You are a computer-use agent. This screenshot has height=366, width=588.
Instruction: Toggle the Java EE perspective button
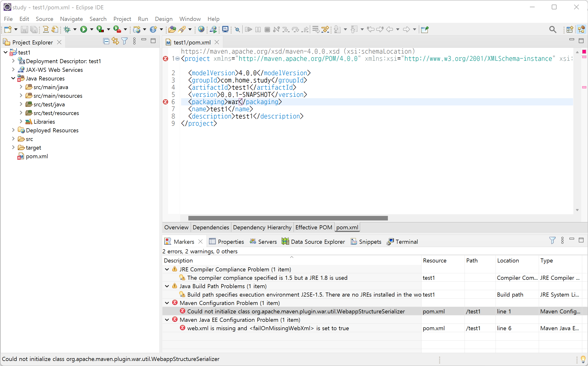pyautogui.click(x=581, y=29)
